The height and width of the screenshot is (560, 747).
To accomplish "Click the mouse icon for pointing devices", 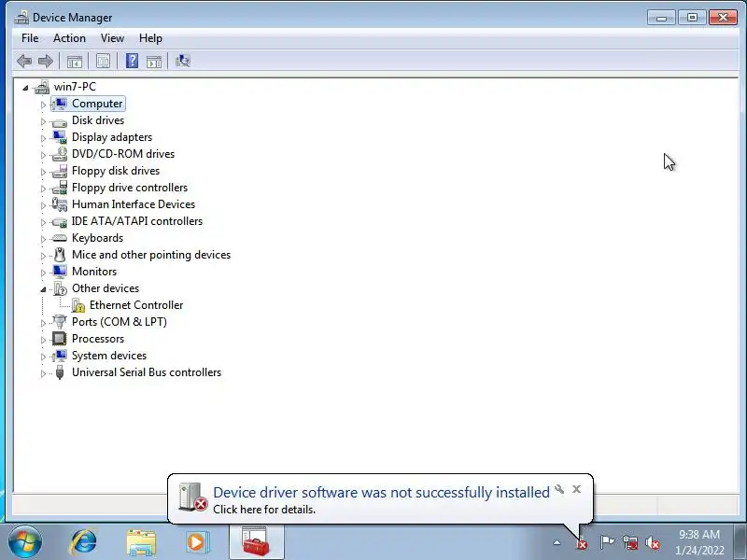I will click(x=60, y=255).
